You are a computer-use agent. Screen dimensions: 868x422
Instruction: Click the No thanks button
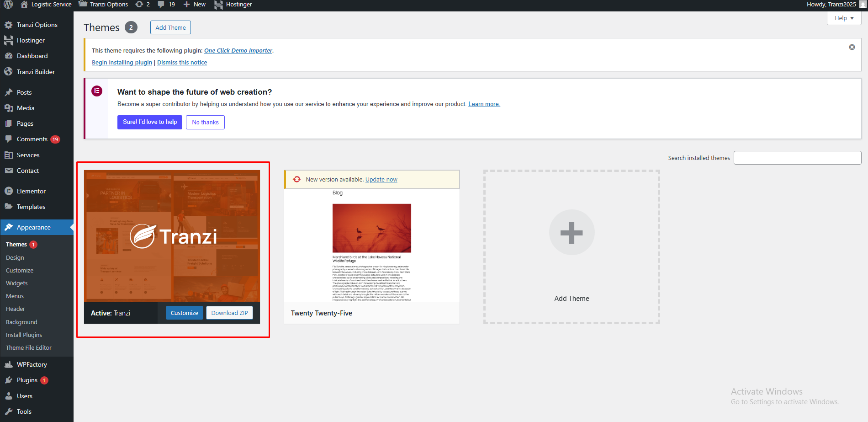[205, 122]
